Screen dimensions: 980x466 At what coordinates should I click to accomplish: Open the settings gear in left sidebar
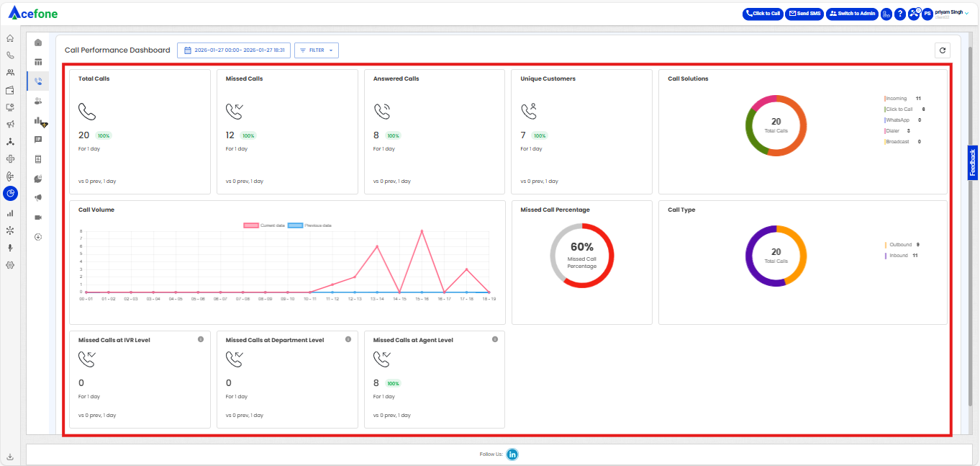[10, 265]
